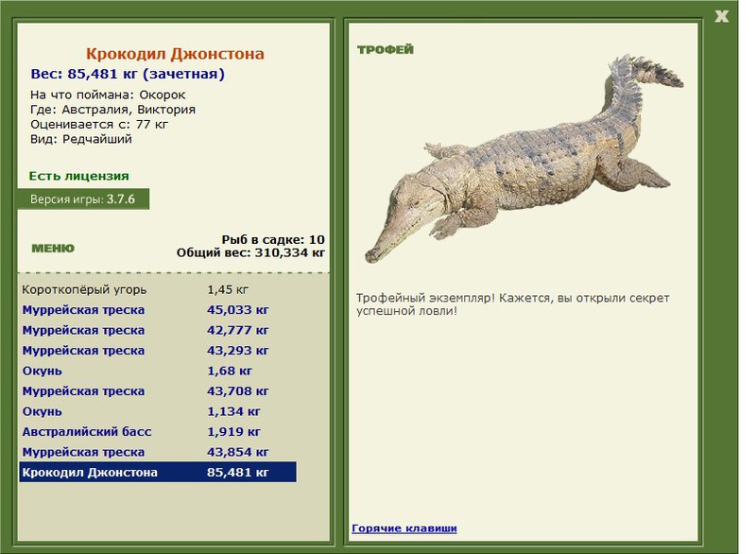Click the Вид: Редчайший line
The width and height of the screenshot is (756, 554).
pyautogui.click(x=80, y=139)
